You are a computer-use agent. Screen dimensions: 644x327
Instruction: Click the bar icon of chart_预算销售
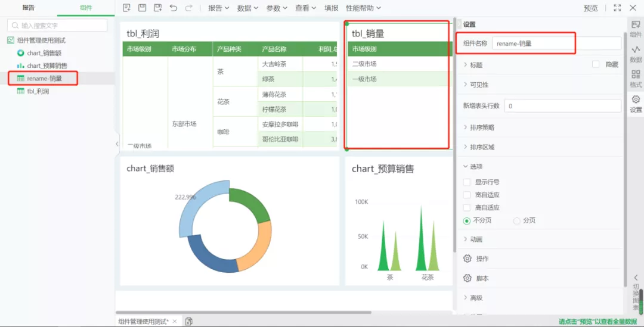click(x=20, y=66)
